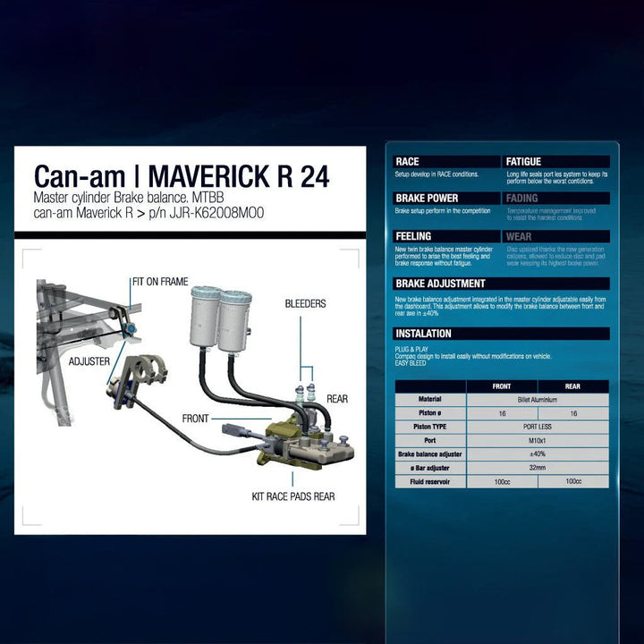Click the dimmed FADING heading

pos(522,199)
